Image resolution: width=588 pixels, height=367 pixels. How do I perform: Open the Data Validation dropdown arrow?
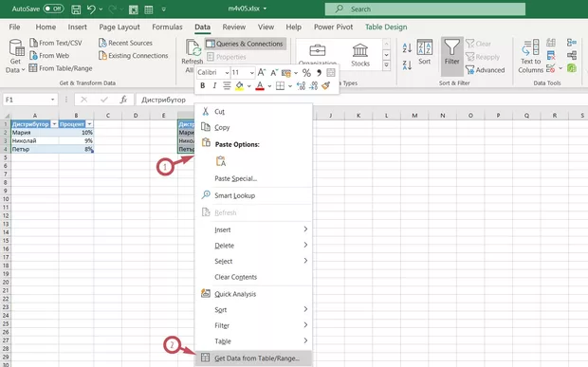[560, 68]
